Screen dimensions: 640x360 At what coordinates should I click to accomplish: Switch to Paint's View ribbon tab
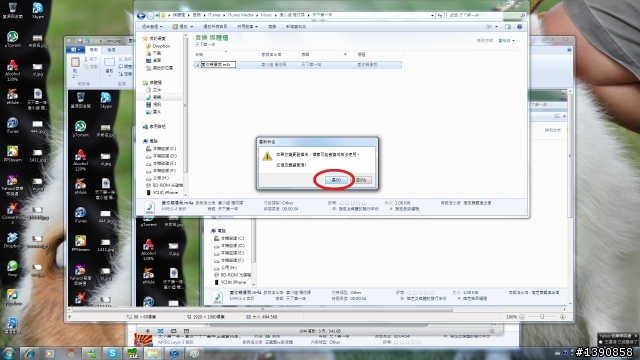tap(111, 50)
